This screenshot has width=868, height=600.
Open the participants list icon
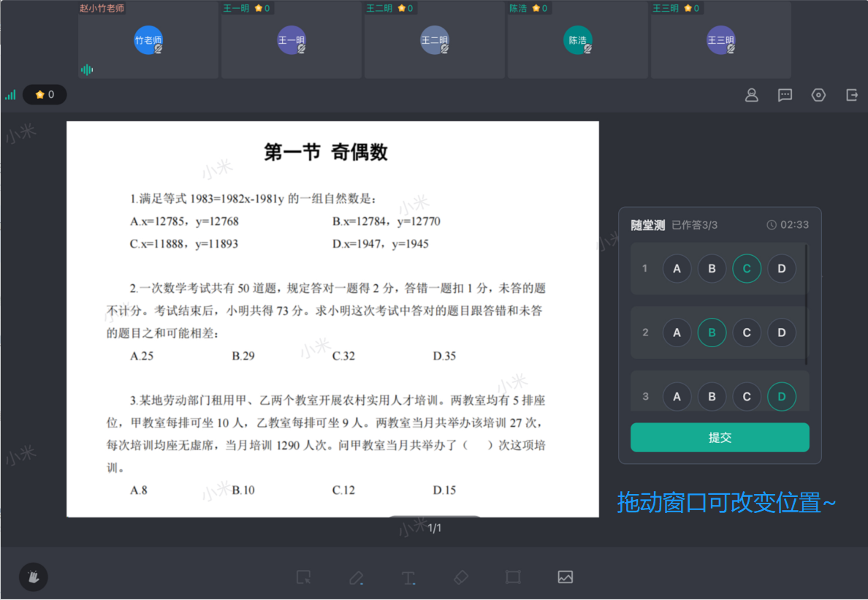point(751,95)
